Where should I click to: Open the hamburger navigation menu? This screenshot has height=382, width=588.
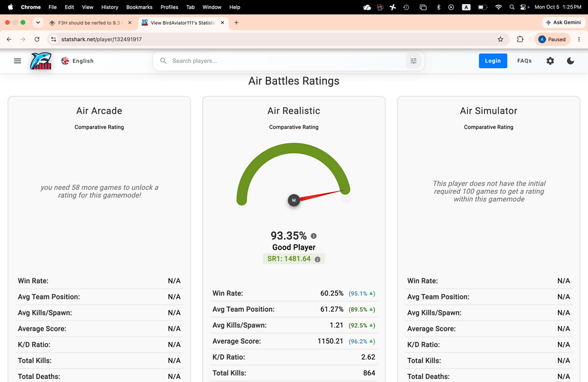click(x=17, y=61)
